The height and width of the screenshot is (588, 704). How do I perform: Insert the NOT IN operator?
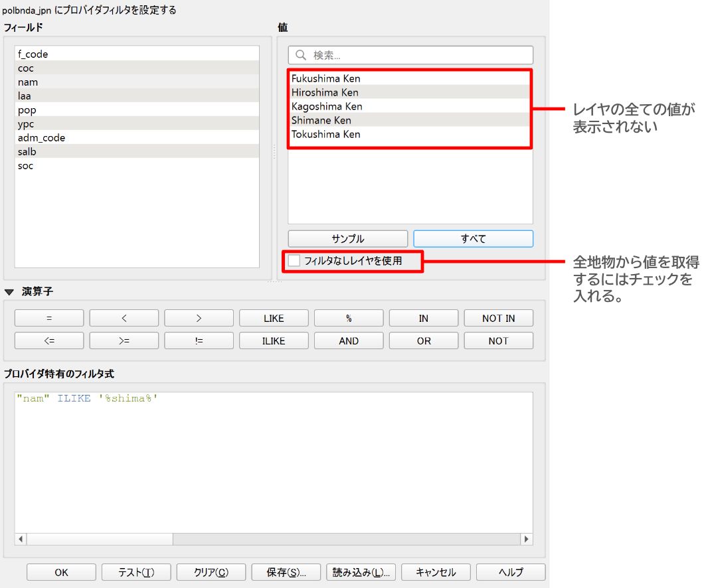coord(499,318)
